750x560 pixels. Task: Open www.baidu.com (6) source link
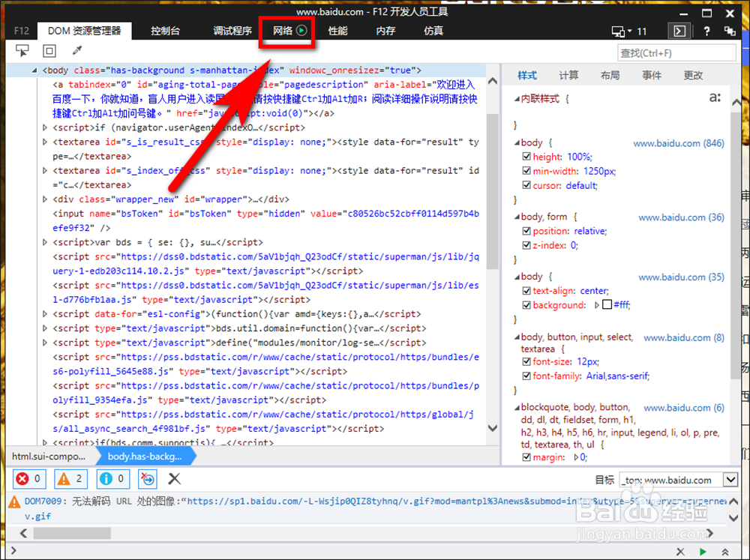tap(684, 408)
